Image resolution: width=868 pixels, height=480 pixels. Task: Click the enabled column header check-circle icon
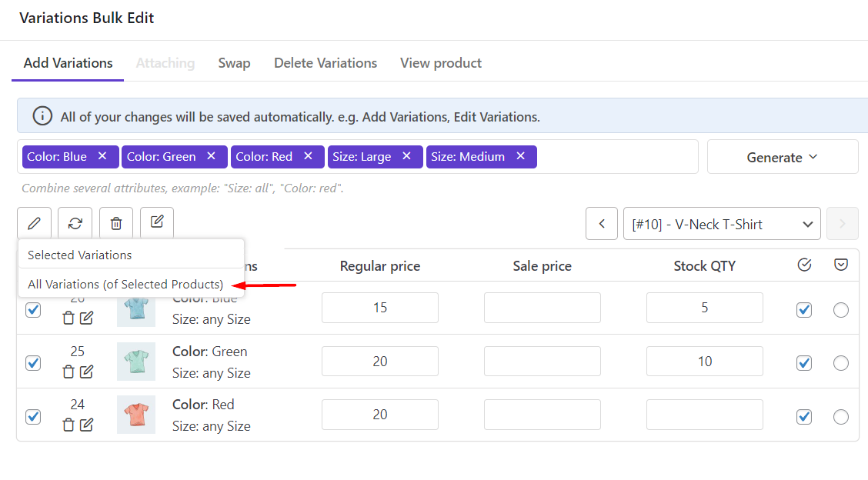point(804,265)
